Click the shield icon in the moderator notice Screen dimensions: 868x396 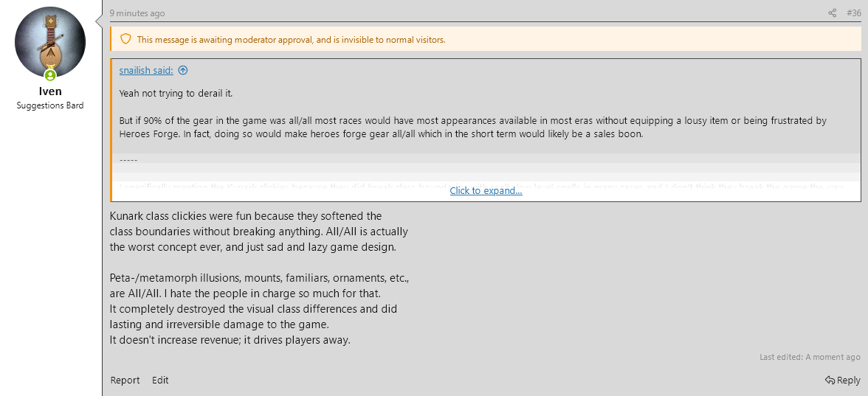coord(125,39)
